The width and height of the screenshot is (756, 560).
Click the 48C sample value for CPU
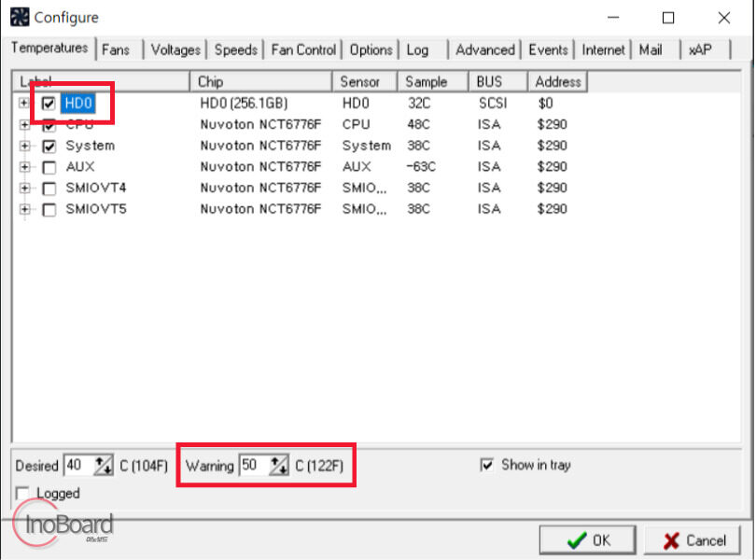(x=418, y=124)
